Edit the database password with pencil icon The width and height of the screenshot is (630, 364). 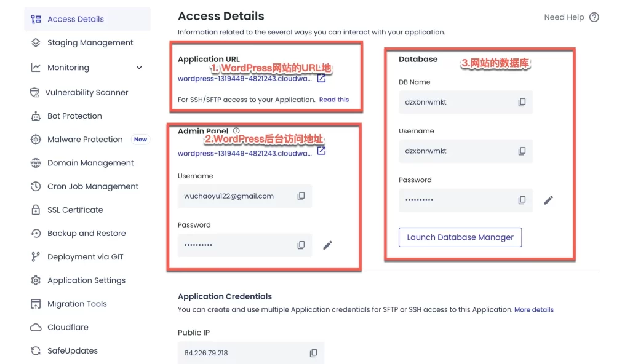tap(548, 200)
